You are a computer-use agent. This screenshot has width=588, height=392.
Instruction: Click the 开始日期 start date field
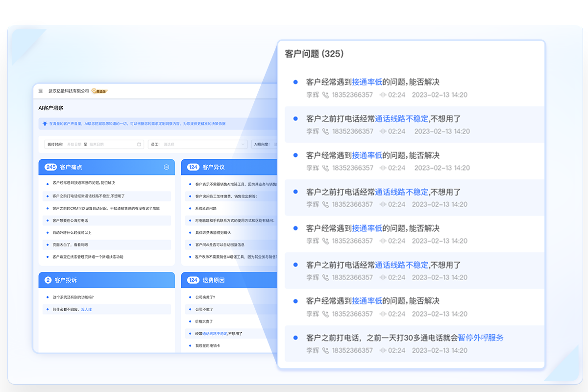(74, 145)
